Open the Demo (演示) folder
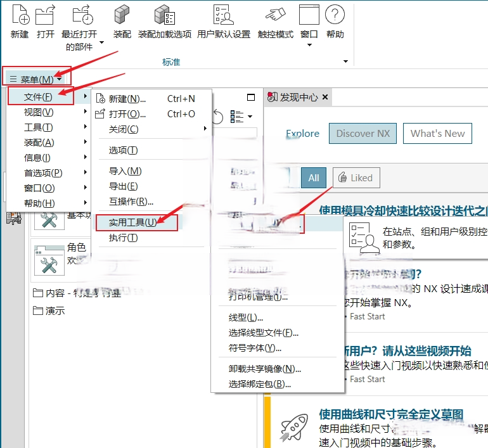This screenshot has width=488, height=448. 49,310
